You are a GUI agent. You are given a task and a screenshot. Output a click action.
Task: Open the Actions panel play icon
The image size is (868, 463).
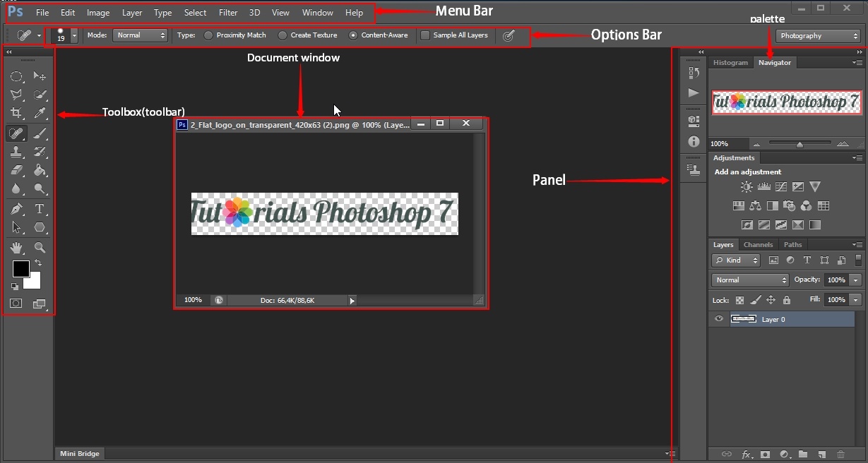[694, 92]
